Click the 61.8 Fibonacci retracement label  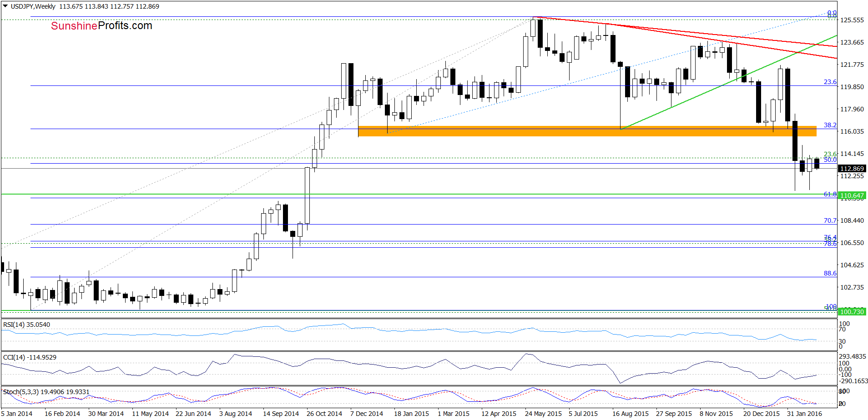coord(830,194)
